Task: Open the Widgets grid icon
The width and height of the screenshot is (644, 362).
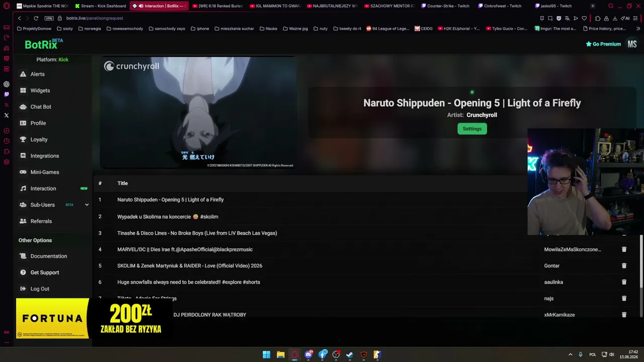Action: click(23, 90)
